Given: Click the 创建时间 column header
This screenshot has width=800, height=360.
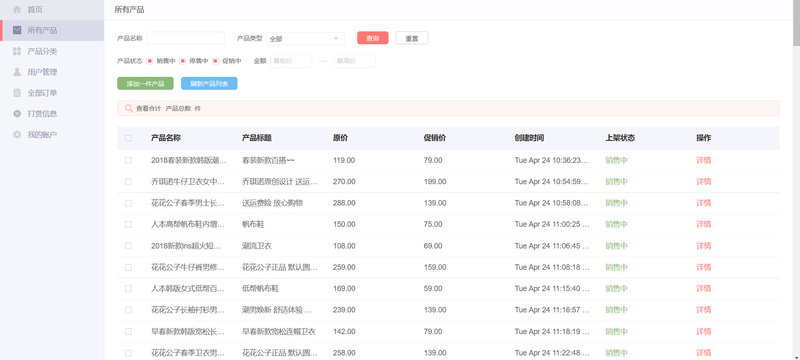Looking at the screenshot, I should tap(529, 138).
